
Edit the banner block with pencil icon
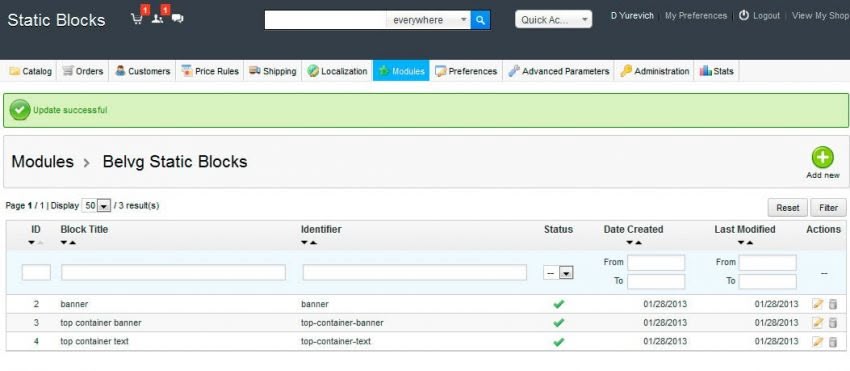click(x=817, y=304)
